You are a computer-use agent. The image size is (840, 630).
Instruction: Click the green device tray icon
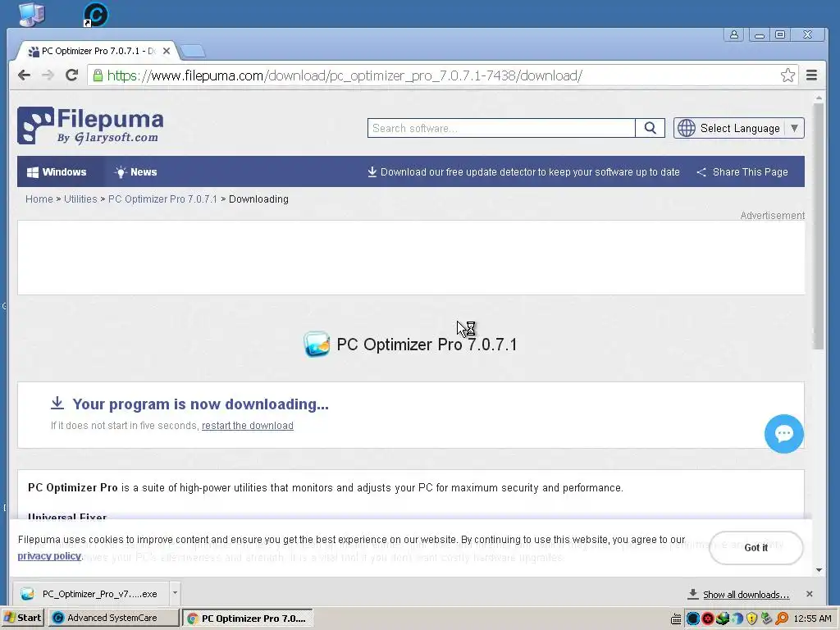(x=767, y=619)
